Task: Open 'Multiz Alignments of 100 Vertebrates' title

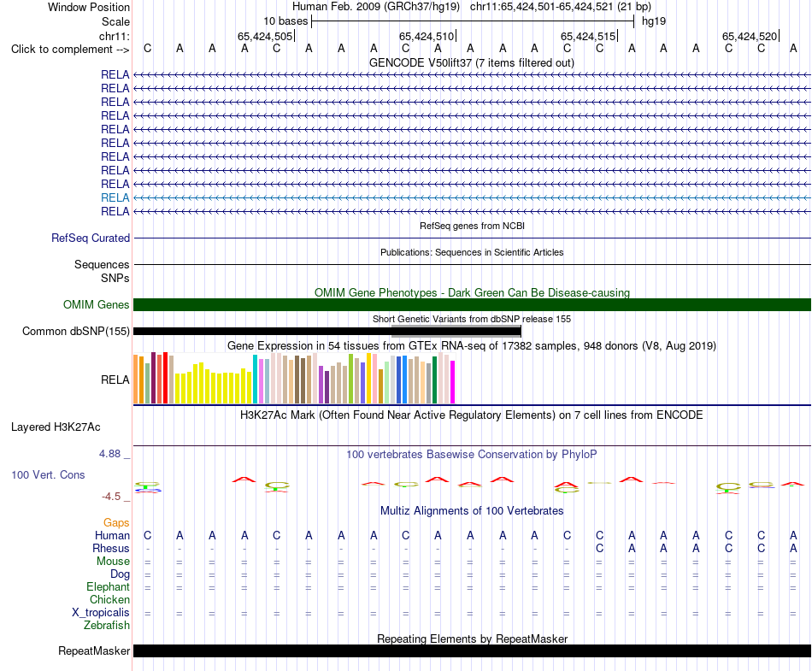Action: click(x=472, y=511)
